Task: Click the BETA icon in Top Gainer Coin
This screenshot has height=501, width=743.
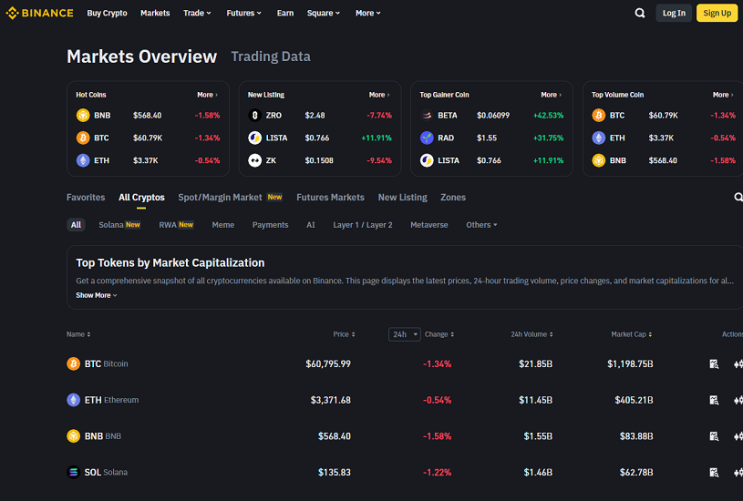Action: (x=426, y=115)
